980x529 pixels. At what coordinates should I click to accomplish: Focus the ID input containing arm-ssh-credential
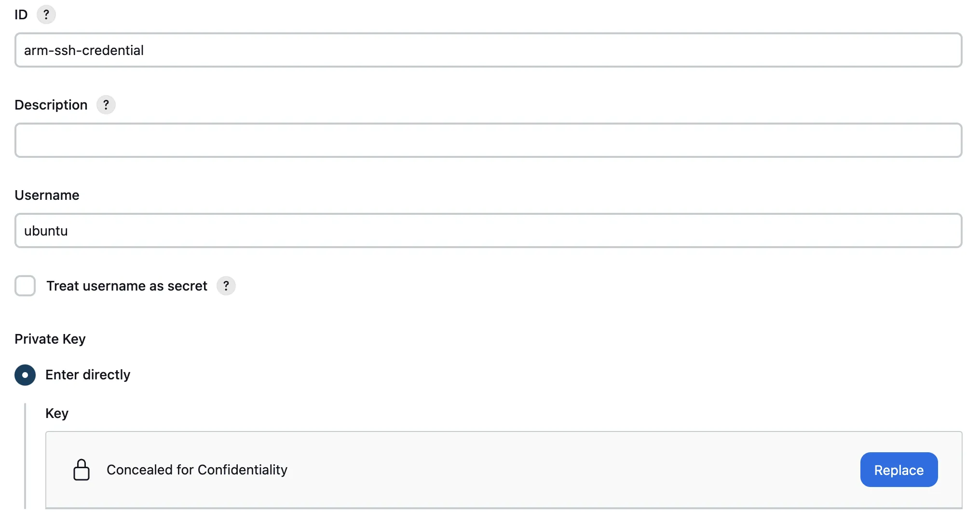pos(488,50)
